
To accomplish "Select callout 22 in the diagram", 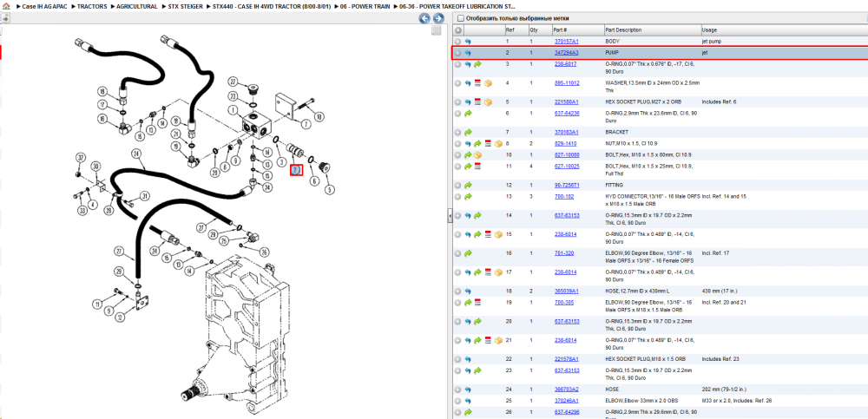I will (x=233, y=82).
